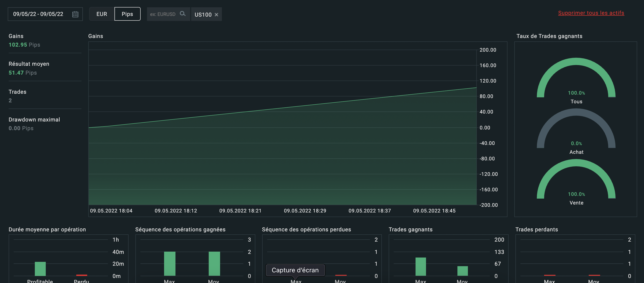Click the Perdu red duration bar
The width and height of the screenshot is (644, 283).
click(x=81, y=275)
